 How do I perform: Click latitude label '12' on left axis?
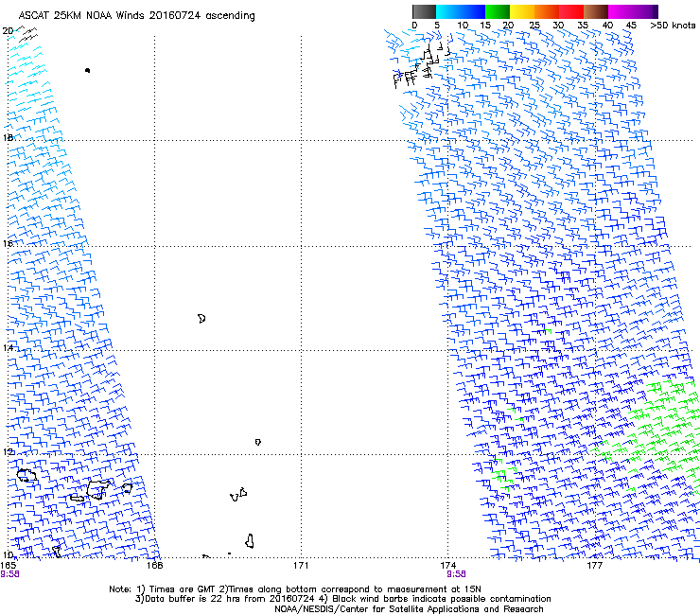point(8,452)
